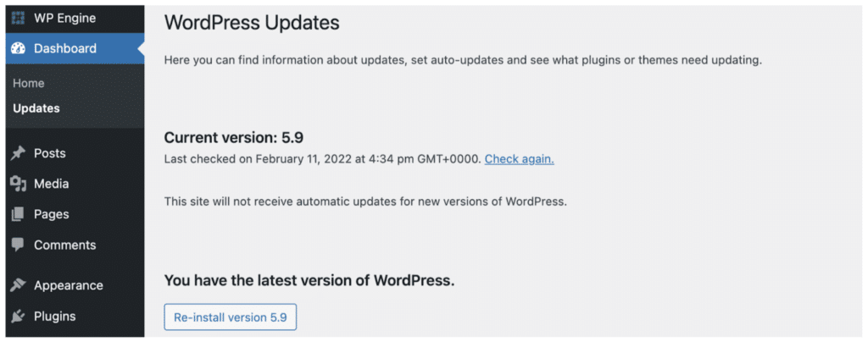The image size is (868, 342).
Task: Click the "Check again." link
Action: click(x=519, y=158)
